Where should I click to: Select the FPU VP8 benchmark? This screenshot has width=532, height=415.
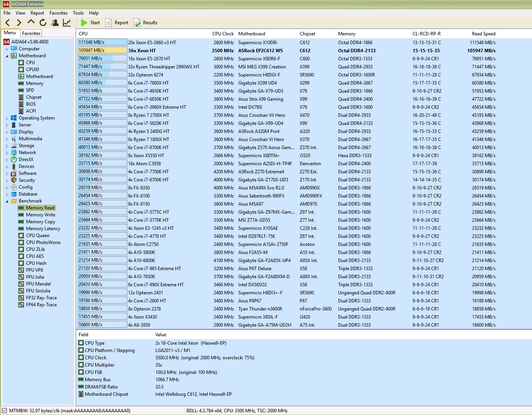click(x=35, y=270)
